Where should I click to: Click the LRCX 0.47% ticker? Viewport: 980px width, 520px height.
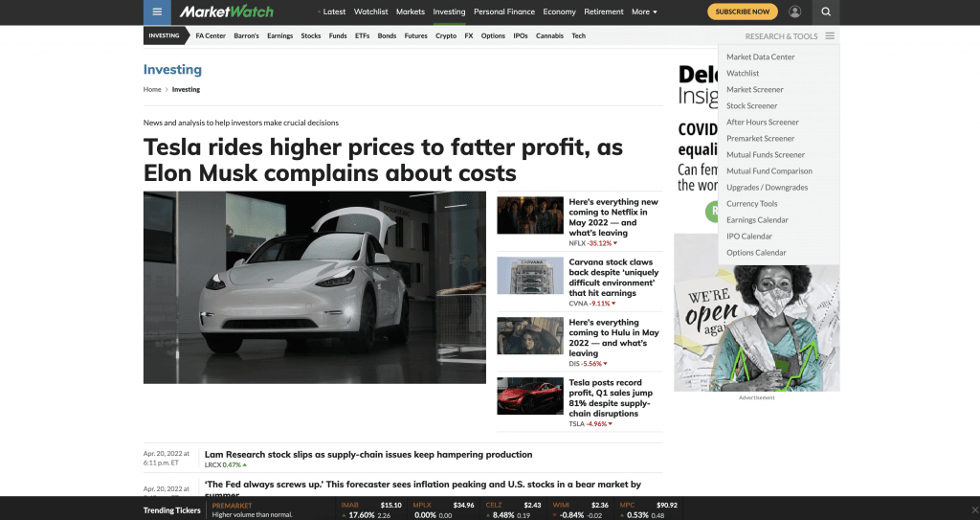pos(226,464)
